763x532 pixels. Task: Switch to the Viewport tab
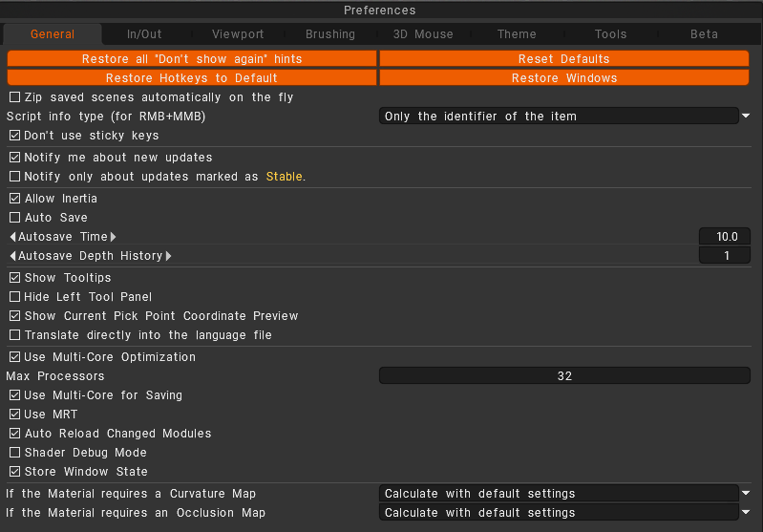[x=238, y=34]
